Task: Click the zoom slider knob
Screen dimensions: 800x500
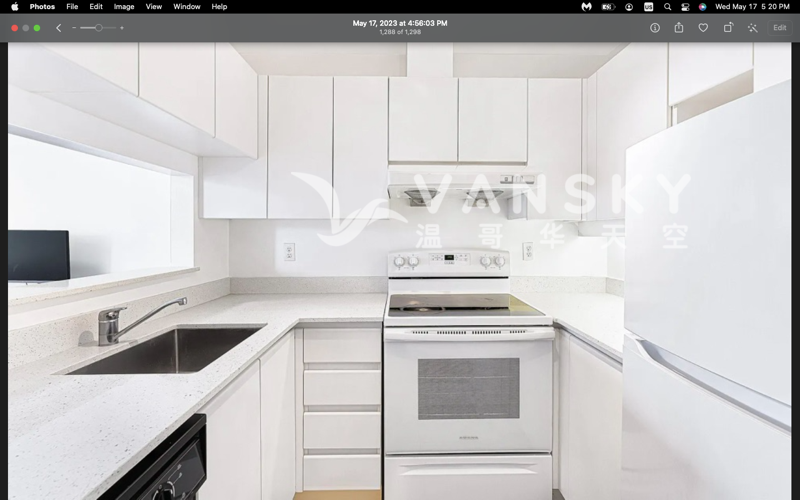Action: (x=99, y=28)
